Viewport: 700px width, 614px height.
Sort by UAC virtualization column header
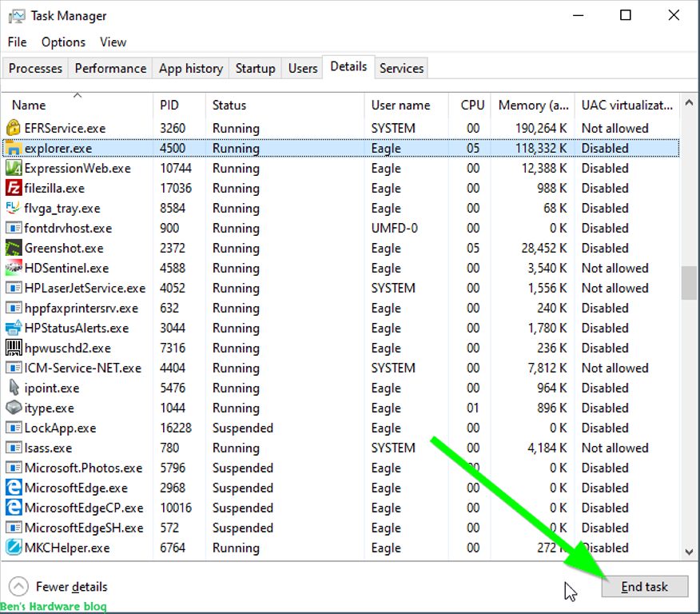pyautogui.click(x=626, y=105)
